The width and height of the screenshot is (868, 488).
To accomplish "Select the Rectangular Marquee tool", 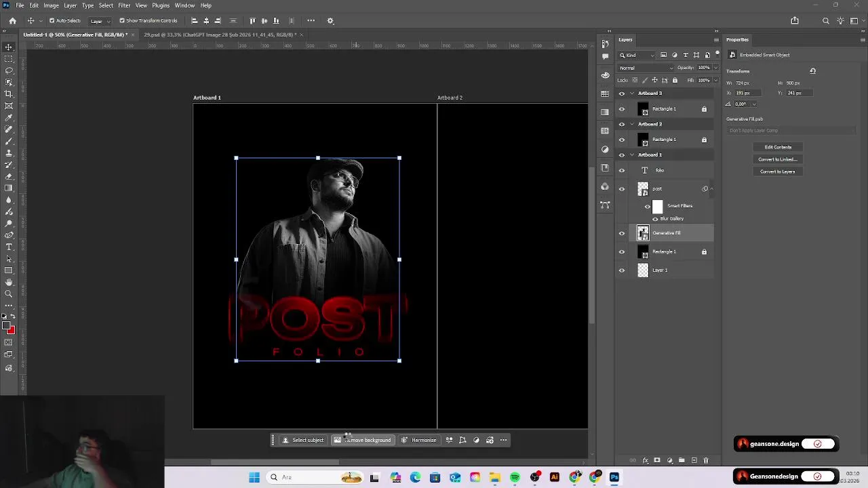I will [x=9, y=59].
